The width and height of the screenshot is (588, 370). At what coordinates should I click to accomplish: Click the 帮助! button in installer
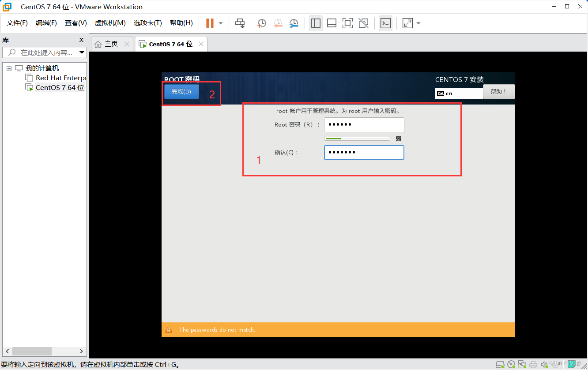point(499,92)
